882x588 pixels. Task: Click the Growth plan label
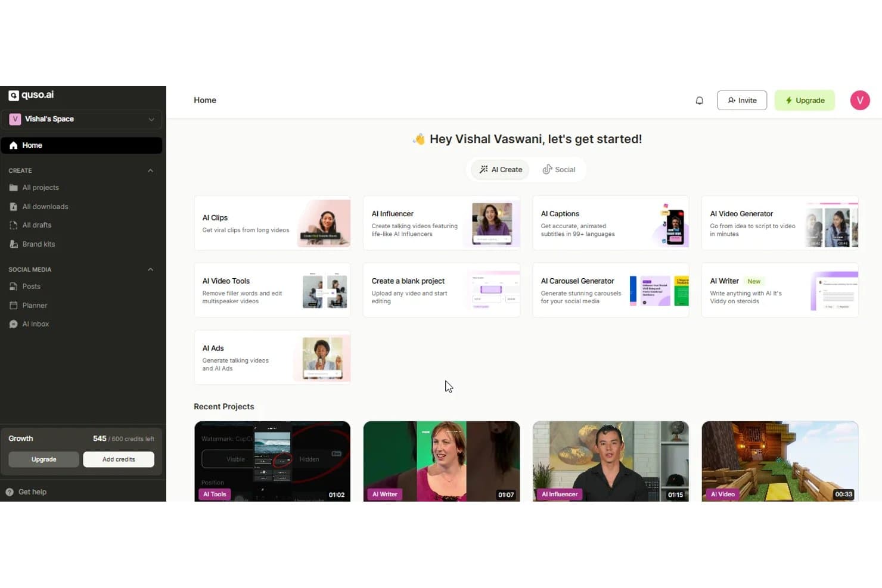coord(21,439)
